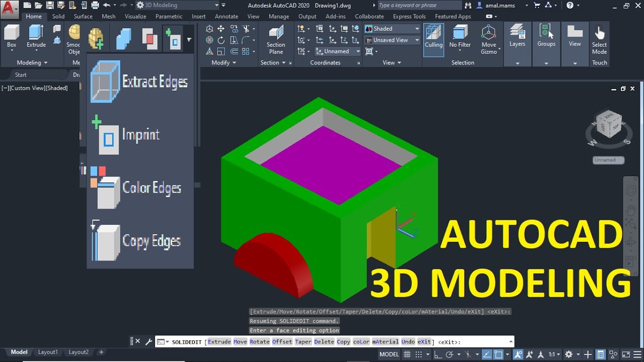Click the Section Plane tool
The width and height of the screenshot is (644, 362).
(276, 40)
